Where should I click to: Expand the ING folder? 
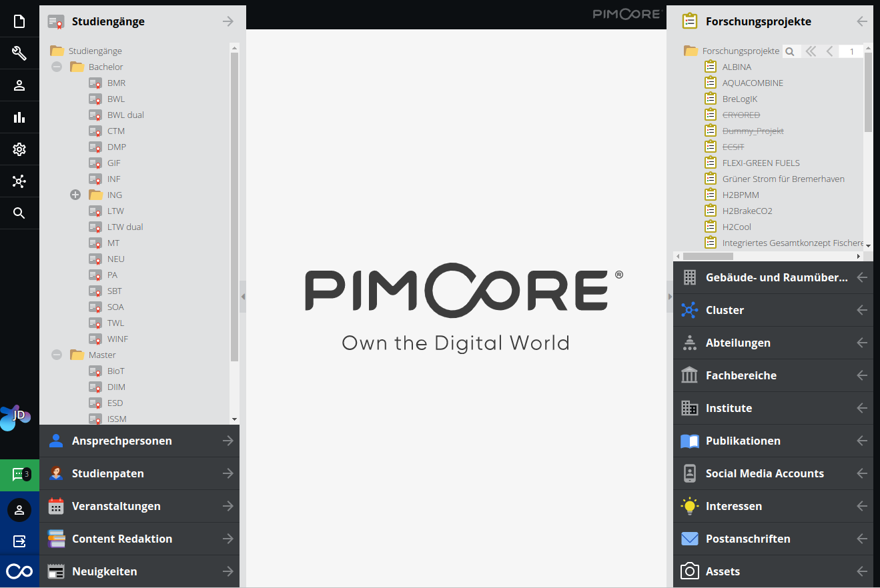pos(75,195)
